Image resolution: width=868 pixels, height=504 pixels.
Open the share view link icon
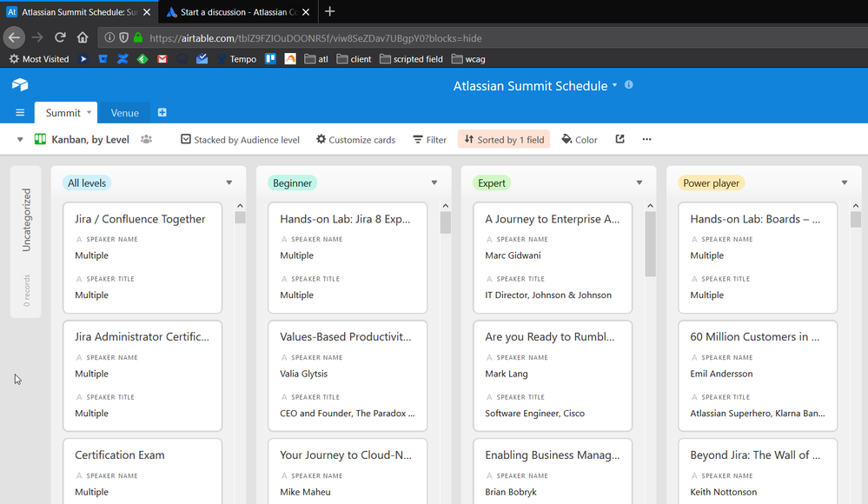pyautogui.click(x=620, y=139)
